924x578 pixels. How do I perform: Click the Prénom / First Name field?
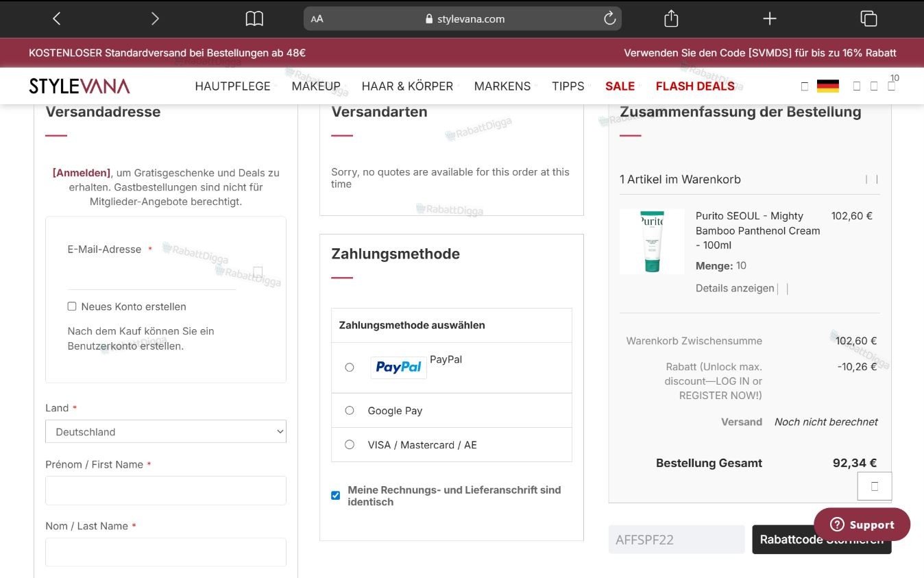(166, 491)
